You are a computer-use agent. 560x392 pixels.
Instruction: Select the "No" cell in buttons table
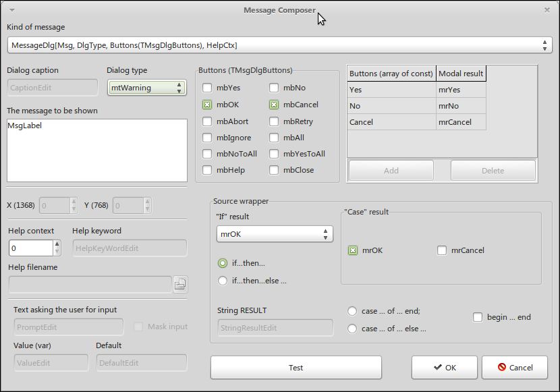pyautogui.click(x=391, y=106)
